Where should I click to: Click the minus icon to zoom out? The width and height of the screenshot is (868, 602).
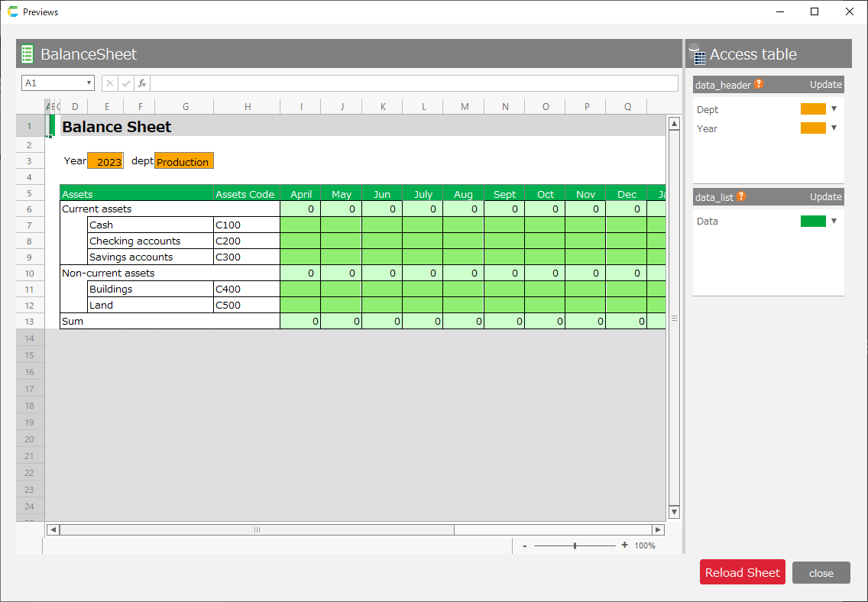click(x=524, y=545)
